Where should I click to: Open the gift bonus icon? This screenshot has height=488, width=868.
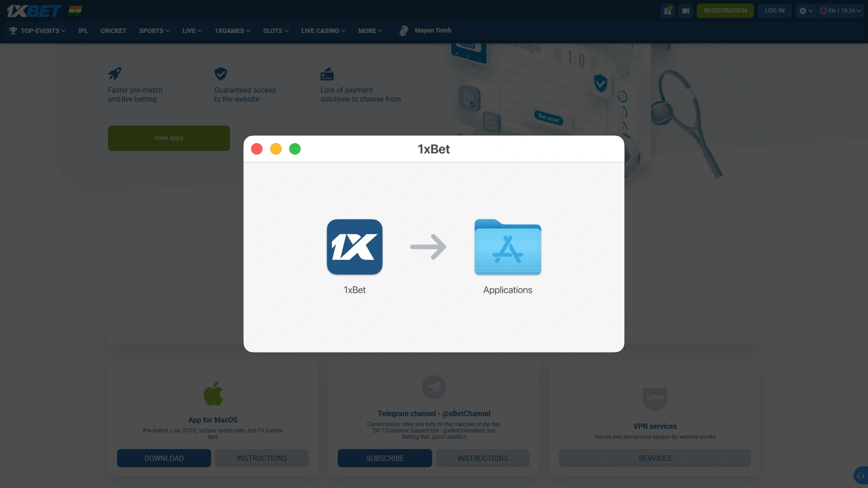tap(668, 11)
